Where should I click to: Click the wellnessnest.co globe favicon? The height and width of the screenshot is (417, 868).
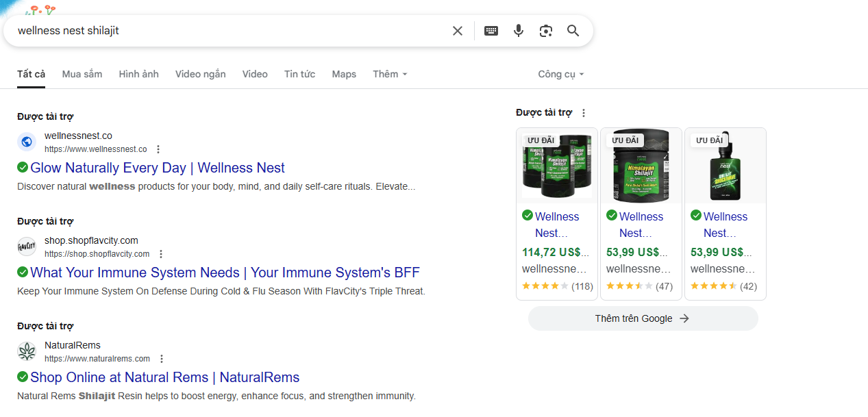pyautogui.click(x=27, y=142)
